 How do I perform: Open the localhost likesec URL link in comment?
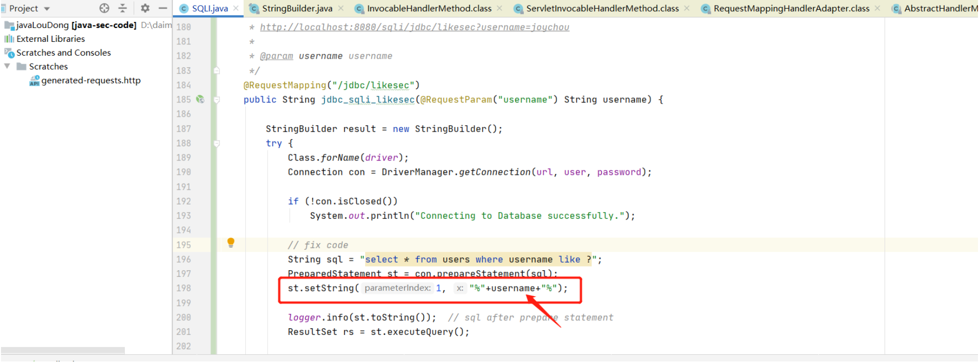coord(414,27)
